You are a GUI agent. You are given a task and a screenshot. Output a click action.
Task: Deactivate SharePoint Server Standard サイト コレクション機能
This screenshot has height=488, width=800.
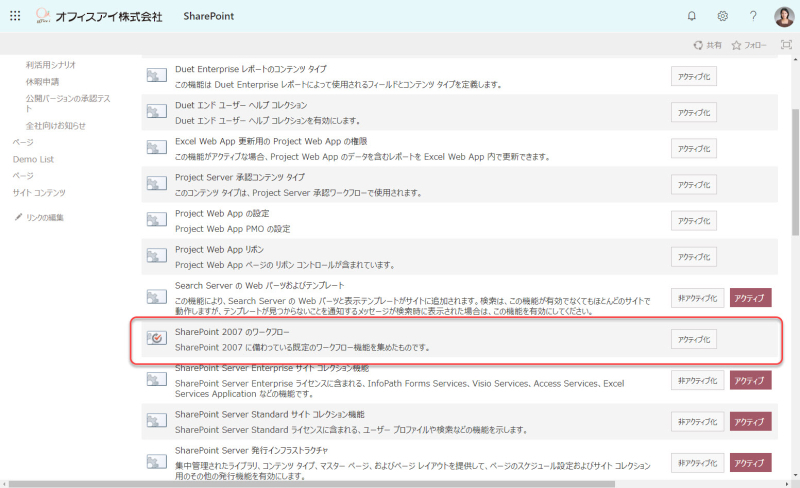[x=697, y=422]
